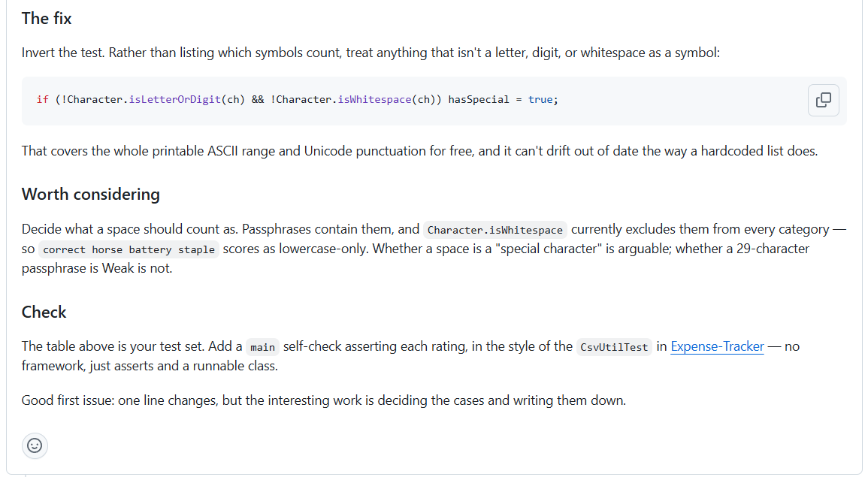
Task: Click the "Invert the test" paragraph
Action: (371, 53)
